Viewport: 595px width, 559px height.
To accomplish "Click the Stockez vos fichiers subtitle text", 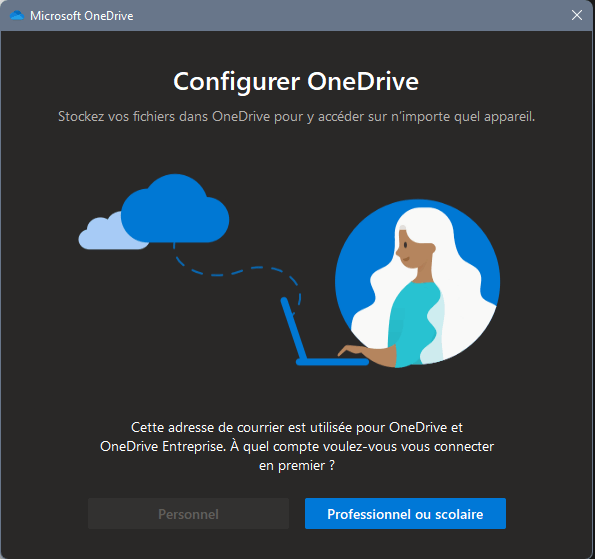I will [296, 117].
